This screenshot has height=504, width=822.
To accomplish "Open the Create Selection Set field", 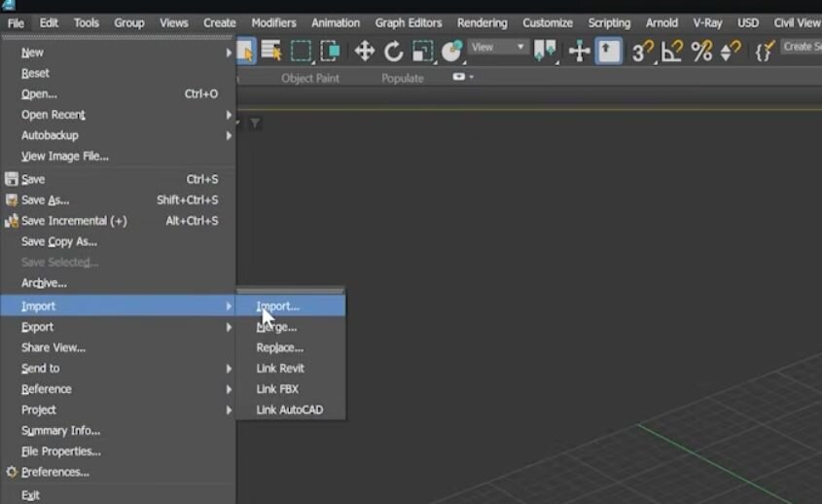I will [x=802, y=47].
